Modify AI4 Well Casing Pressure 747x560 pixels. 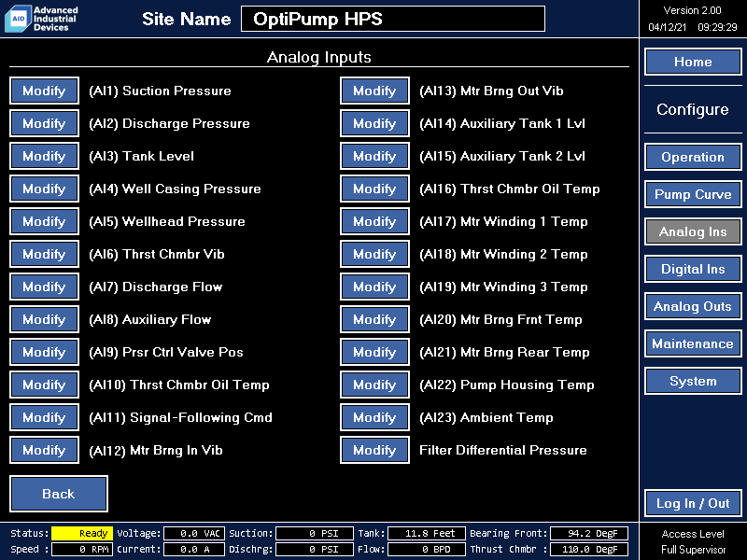tap(44, 189)
